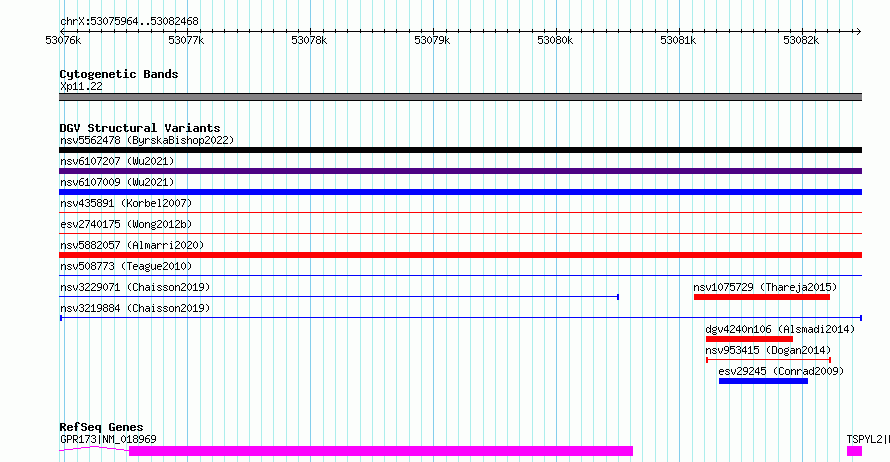The width and height of the screenshot is (890, 462).
Task: Click the nsv1075729 (Thareja2015) label
Action: [x=765, y=287]
